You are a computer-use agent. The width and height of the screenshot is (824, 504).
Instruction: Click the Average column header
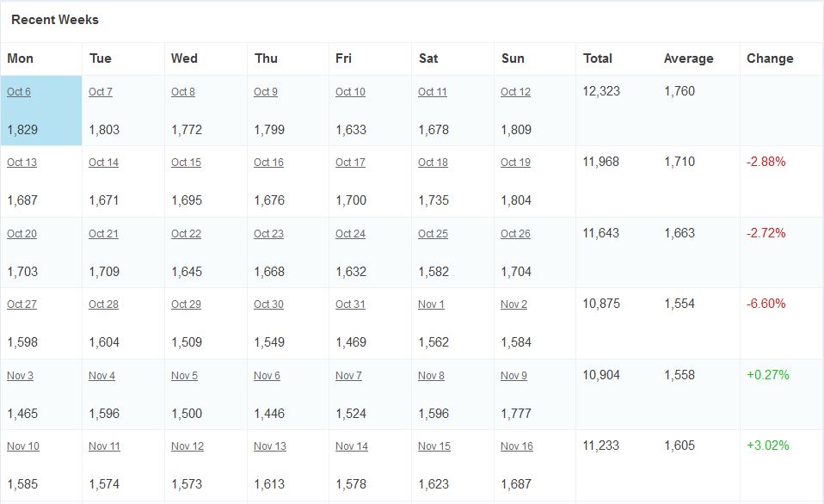click(x=688, y=58)
